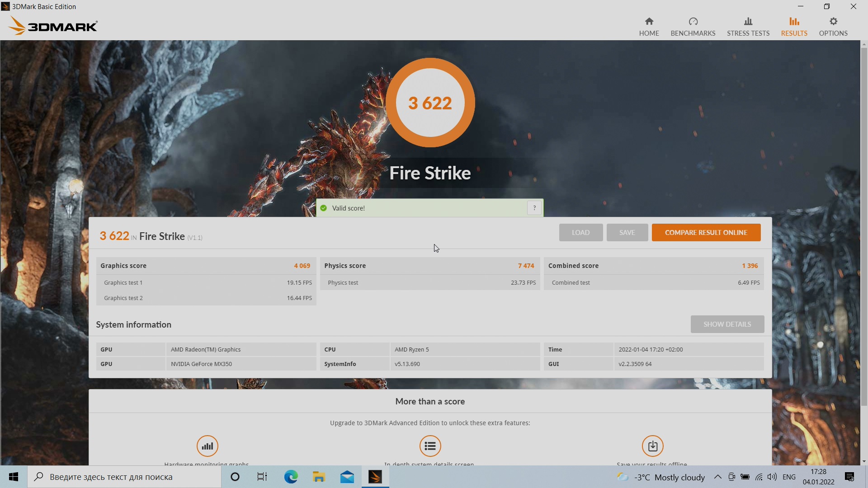Image resolution: width=868 pixels, height=488 pixels.
Task: Open Task View on taskbar
Action: (x=262, y=477)
